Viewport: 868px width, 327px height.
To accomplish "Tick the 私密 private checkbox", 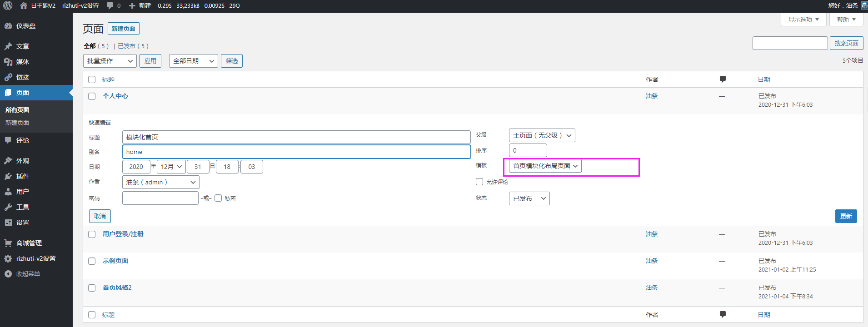I will point(218,198).
